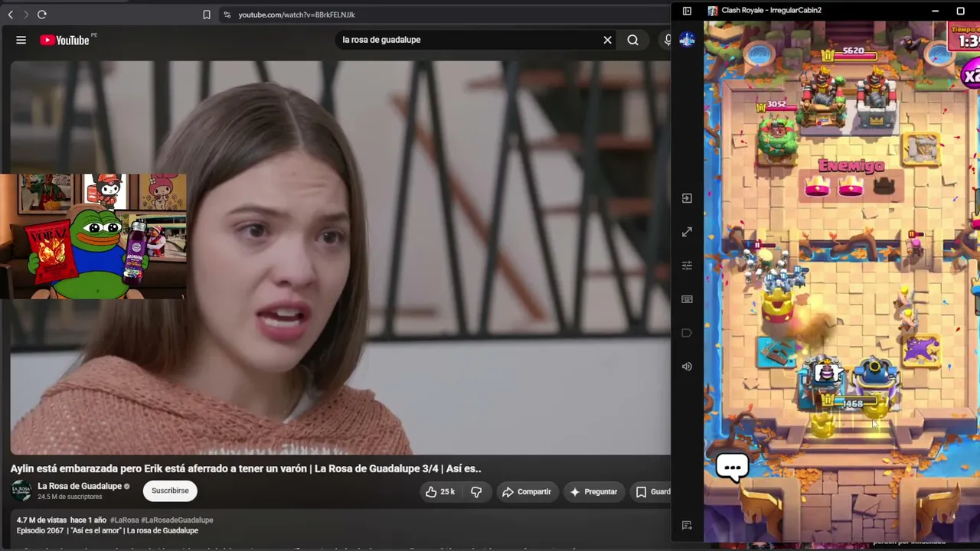Click the Preguntar button

click(593, 491)
